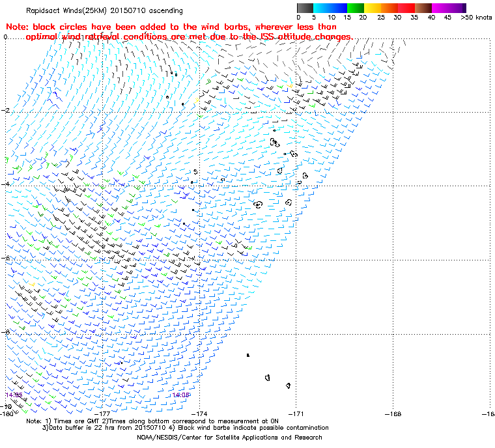Click the orange 25-30 knots color segment
Image resolution: width=495 pixels, height=448 pixels.
tap(389, 8)
